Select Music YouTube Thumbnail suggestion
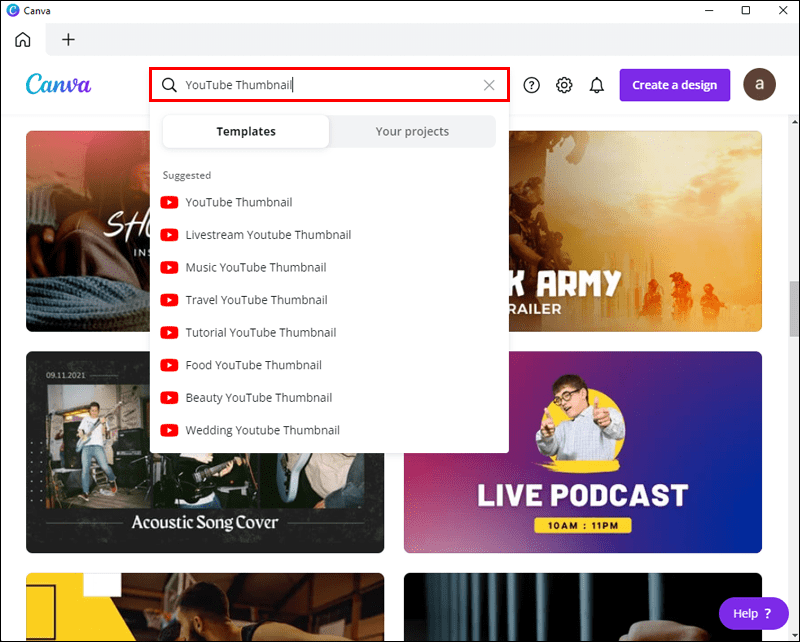 [329, 267]
